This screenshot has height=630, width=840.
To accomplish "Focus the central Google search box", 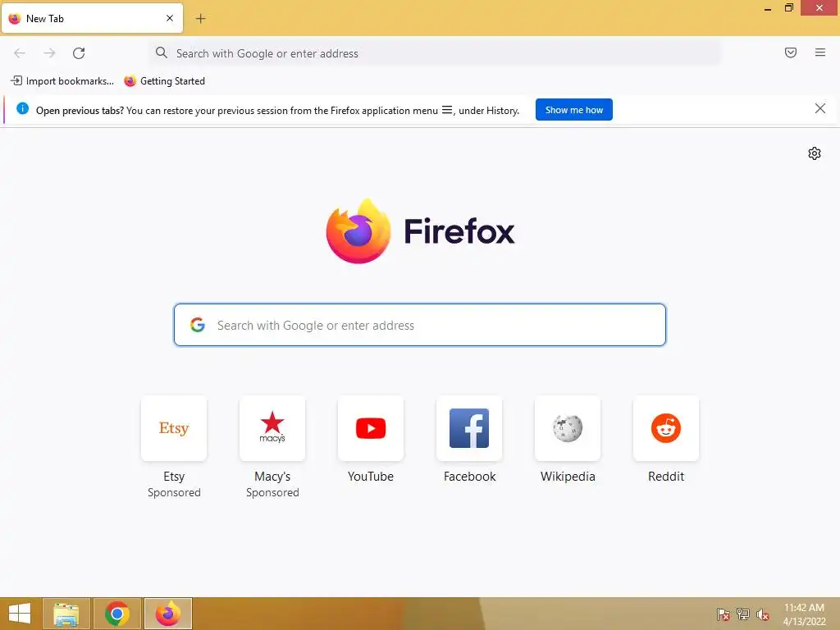I will pyautogui.click(x=420, y=325).
